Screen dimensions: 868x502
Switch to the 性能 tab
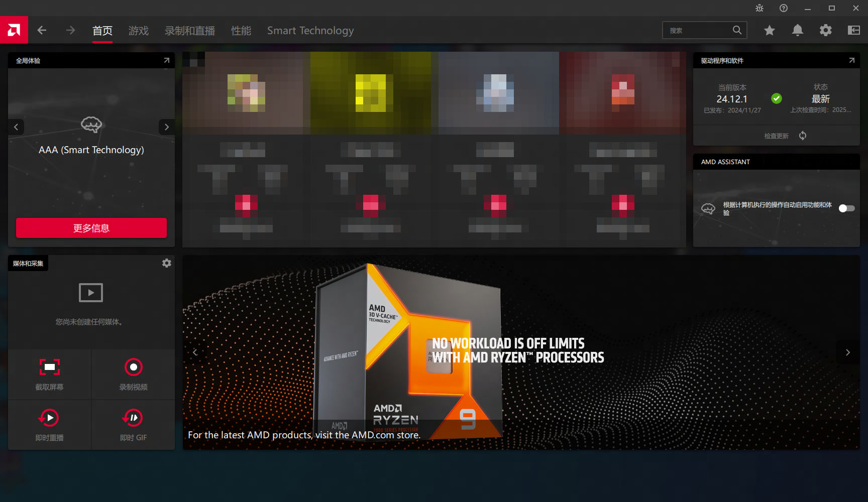point(241,31)
